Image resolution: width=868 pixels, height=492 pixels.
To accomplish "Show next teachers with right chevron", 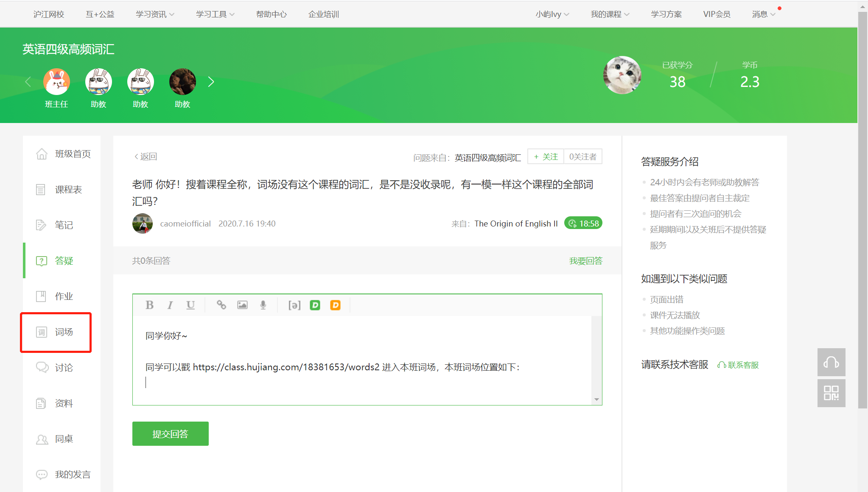I will coord(211,81).
